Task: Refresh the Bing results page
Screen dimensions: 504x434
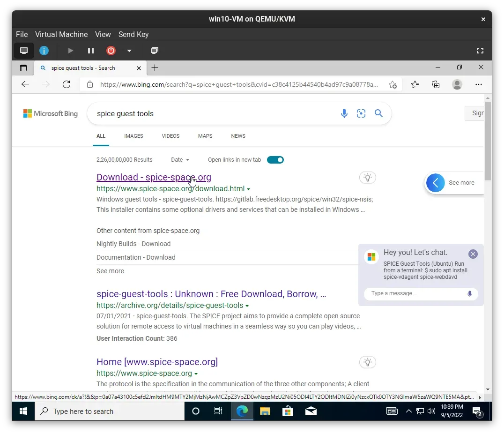Action: [x=67, y=84]
